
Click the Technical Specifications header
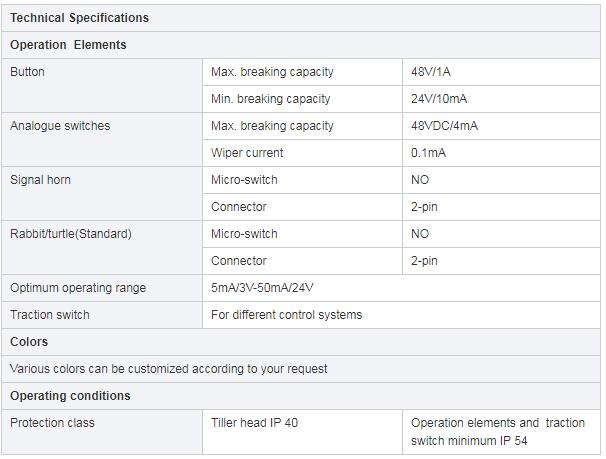click(x=79, y=18)
